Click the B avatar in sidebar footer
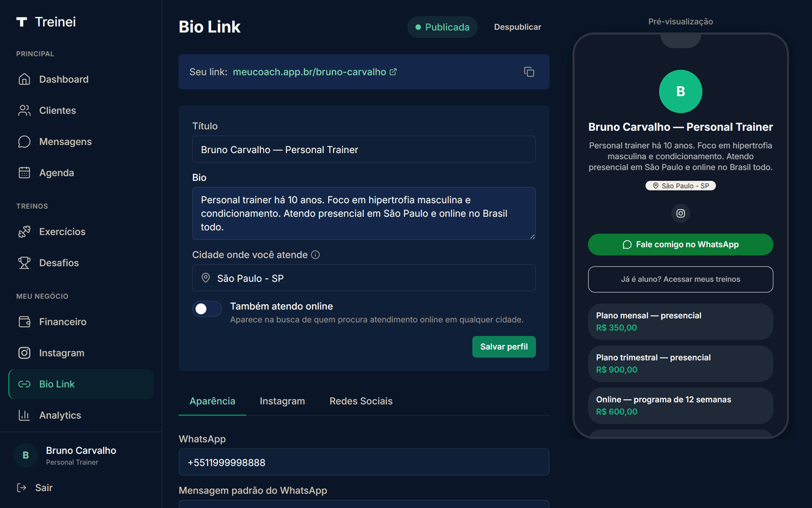This screenshot has width=812, height=508. click(26, 456)
